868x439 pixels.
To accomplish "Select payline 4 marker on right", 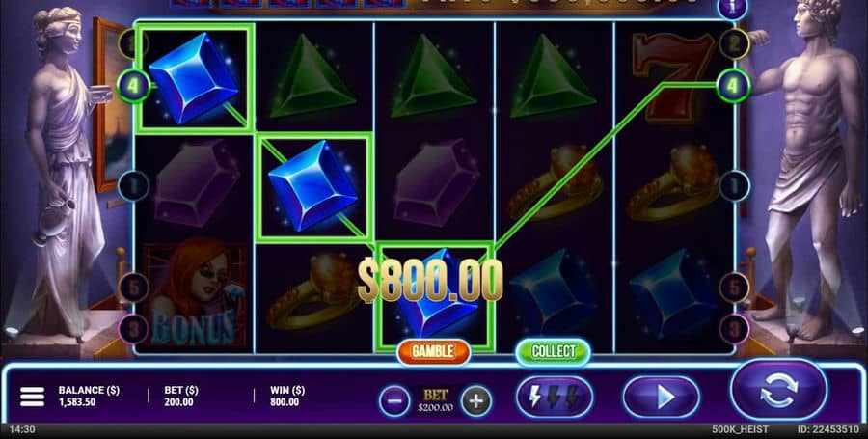I will point(733,86).
